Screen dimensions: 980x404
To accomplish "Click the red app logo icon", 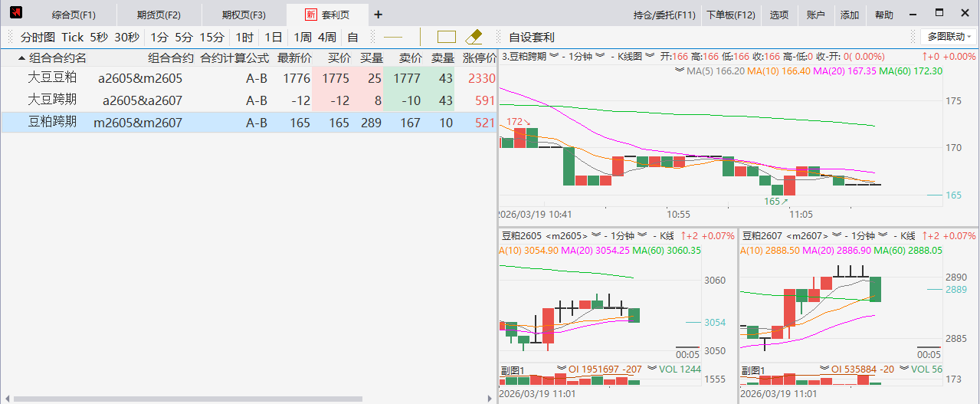I will (15, 14).
